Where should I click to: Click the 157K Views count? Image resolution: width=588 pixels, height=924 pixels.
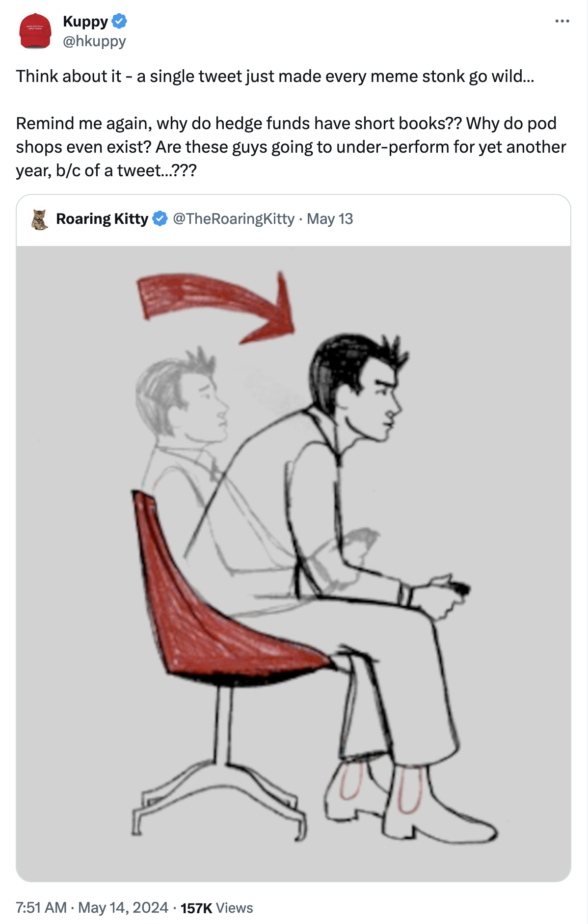click(216, 908)
